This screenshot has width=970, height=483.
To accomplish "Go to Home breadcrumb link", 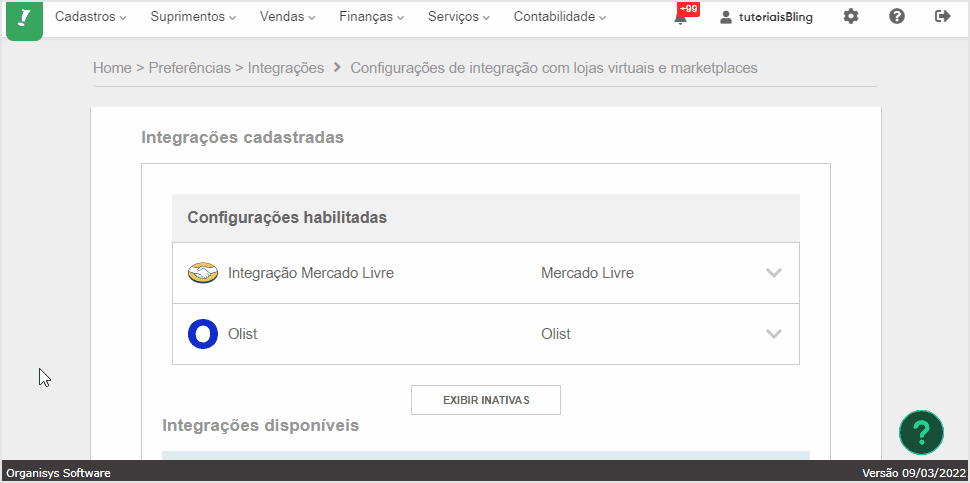I will tap(112, 68).
